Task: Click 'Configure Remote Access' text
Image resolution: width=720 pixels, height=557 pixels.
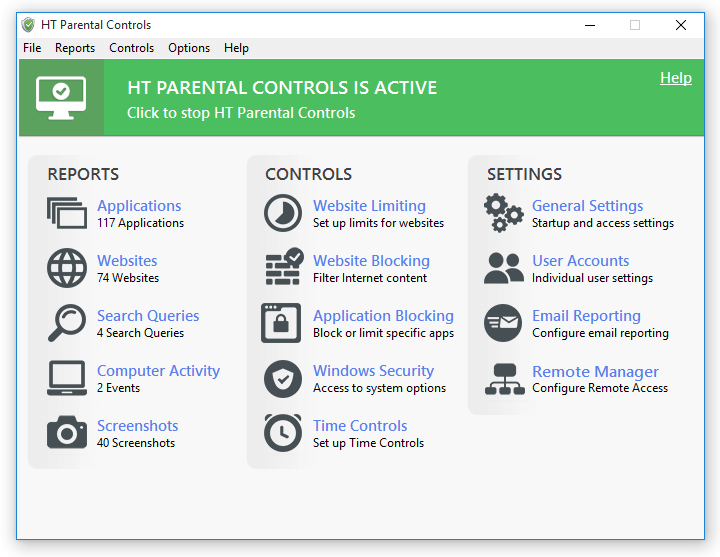Action: 600,388
